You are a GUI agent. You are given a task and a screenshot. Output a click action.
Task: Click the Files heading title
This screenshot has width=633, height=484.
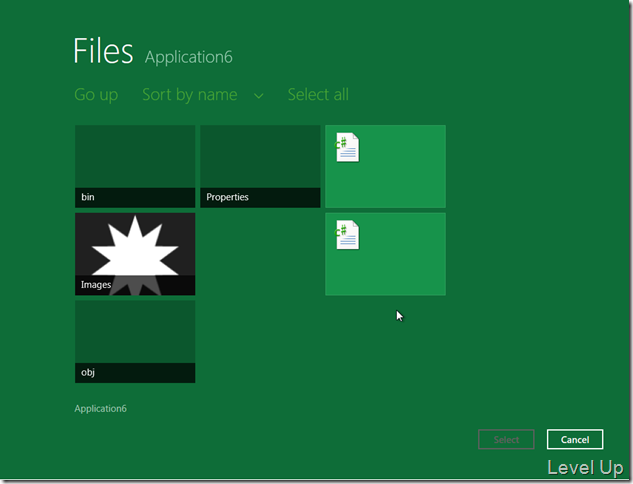pyautogui.click(x=103, y=51)
